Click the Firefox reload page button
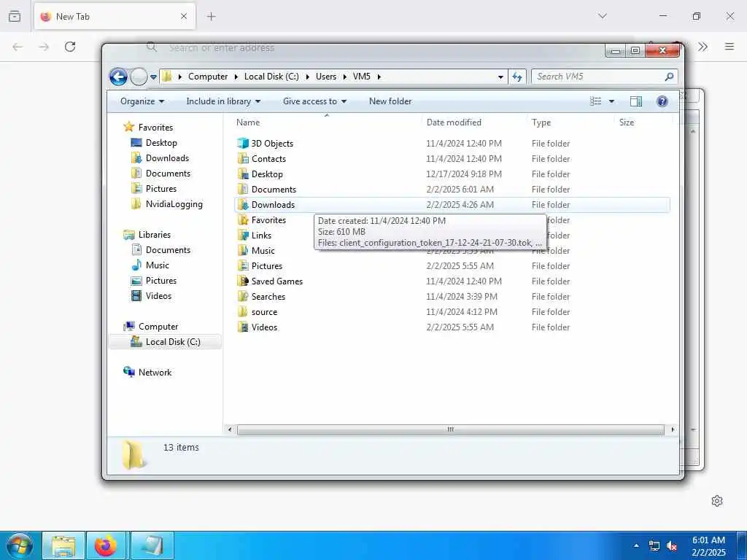This screenshot has width=747, height=560. [x=70, y=47]
